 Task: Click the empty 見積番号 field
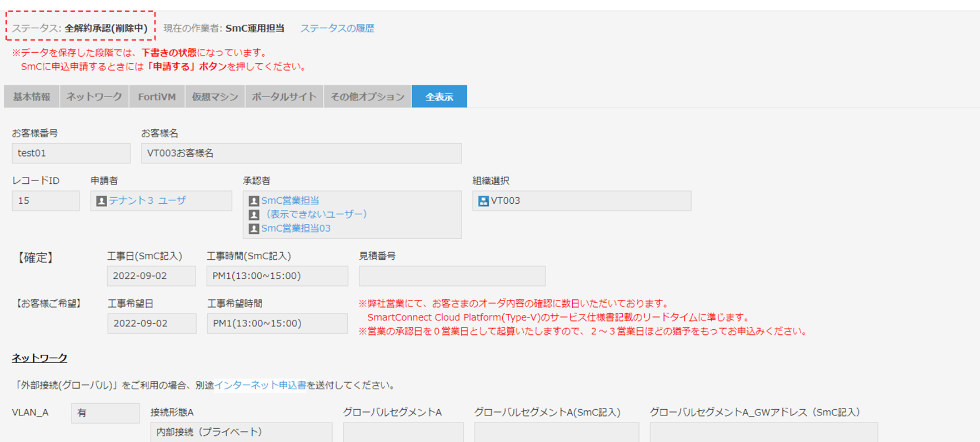(452, 276)
